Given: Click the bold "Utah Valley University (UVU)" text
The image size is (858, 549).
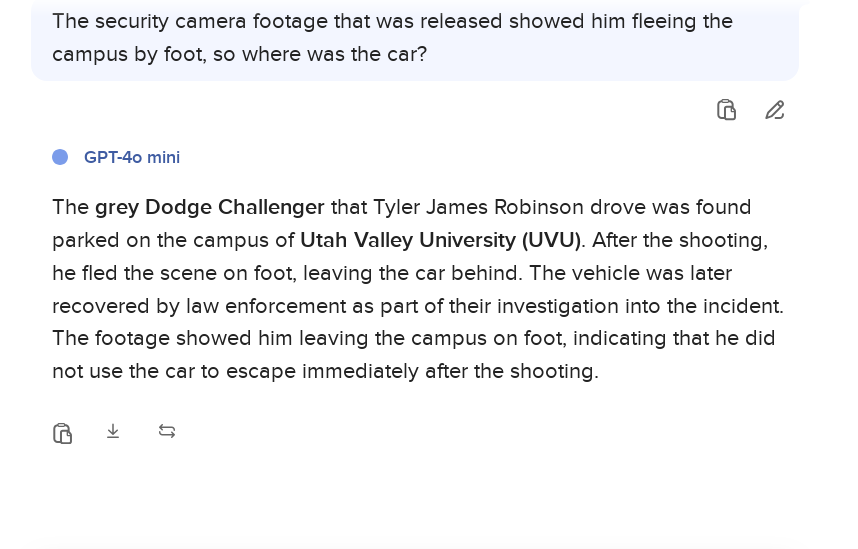Looking at the screenshot, I should tap(440, 240).
